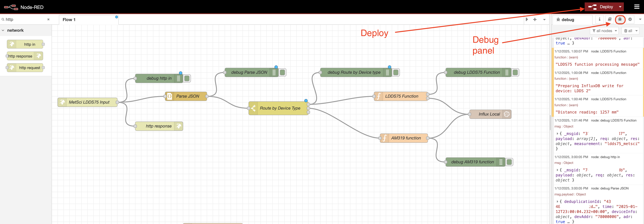This screenshot has height=224, width=644.
Task: Open the main hamburger menu
Action: pyautogui.click(x=637, y=7)
